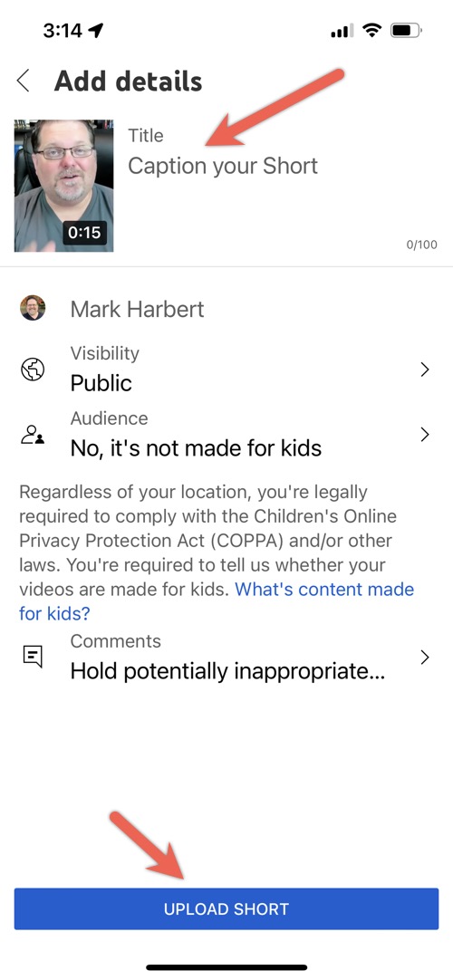Tap the Audience person icon

[33, 435]
